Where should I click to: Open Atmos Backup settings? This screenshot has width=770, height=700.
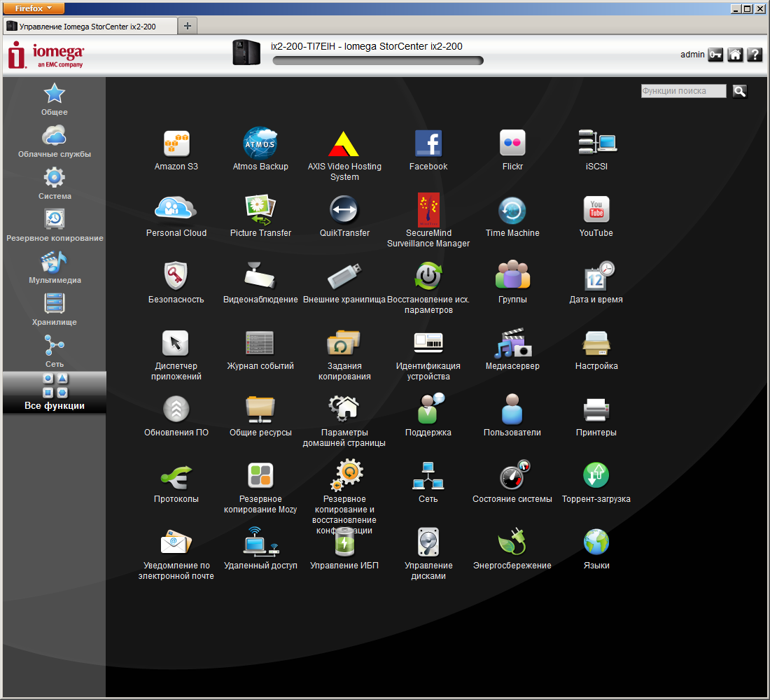pyautogui.click(x=260, y=143)
